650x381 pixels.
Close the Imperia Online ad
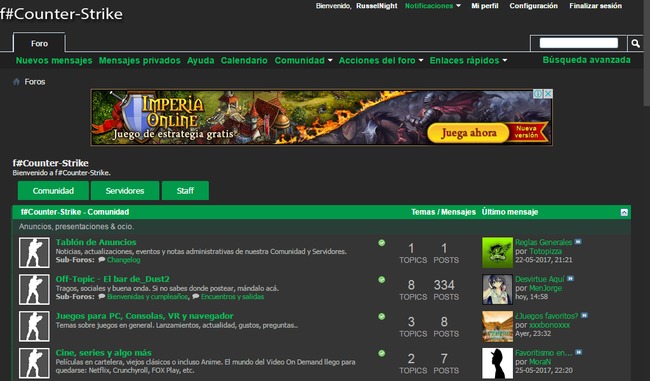pyautogui.click(x=548, y=94)
